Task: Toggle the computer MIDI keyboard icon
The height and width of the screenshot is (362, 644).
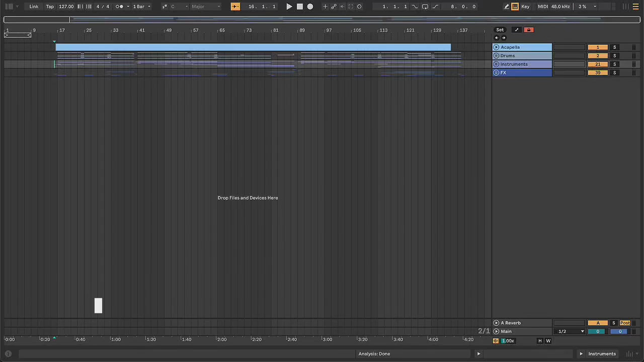Action: [515, 7]
